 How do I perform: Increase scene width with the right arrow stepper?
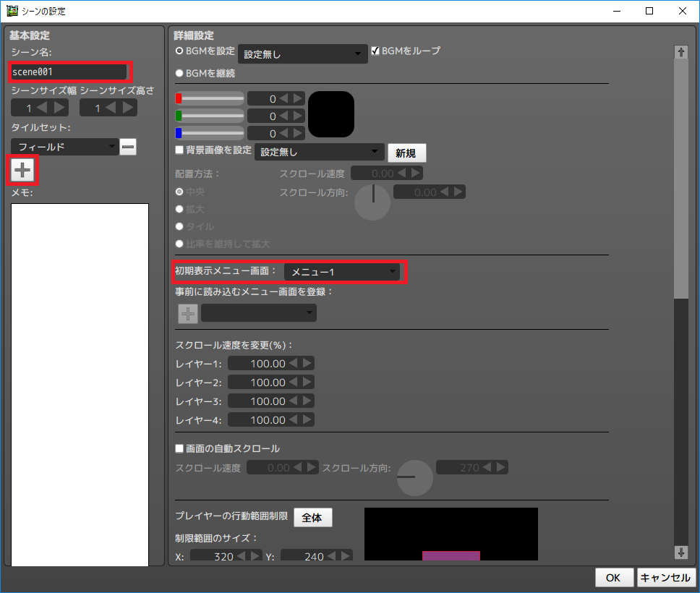61,107
